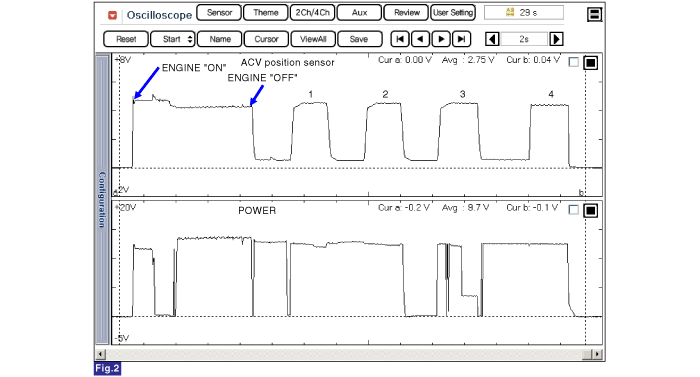Toggle filled black box on ACV channel
This screenshot has height=377, width=700.
(591, 63)
